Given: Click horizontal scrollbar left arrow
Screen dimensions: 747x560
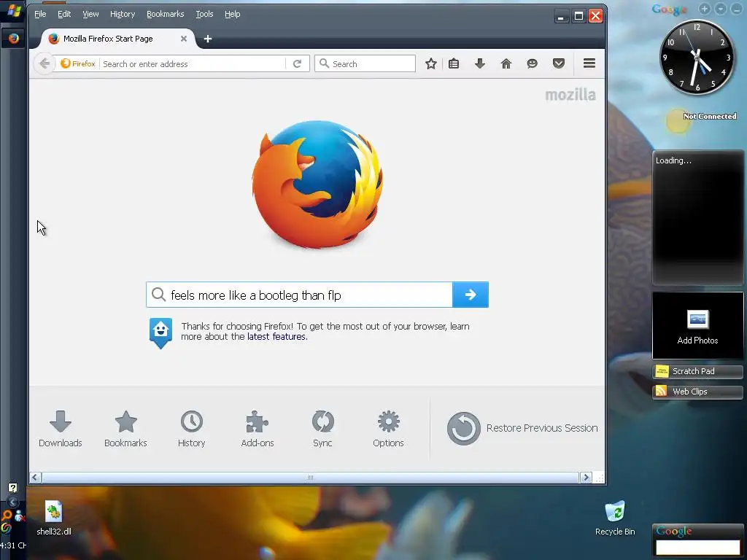Looking at the screenshot, I should (36, 477).
